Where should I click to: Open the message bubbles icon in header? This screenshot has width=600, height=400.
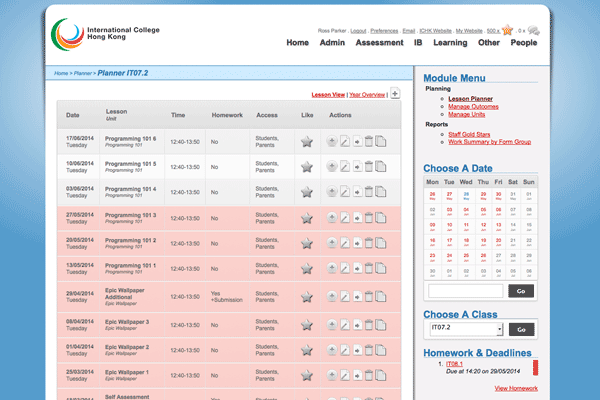pyautogui.click(x=534, y=31)
